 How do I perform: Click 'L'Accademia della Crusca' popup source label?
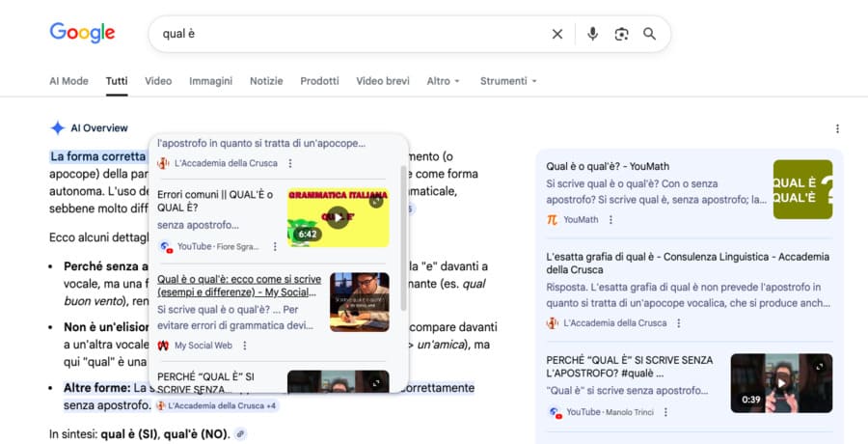(x=226, y=163)
